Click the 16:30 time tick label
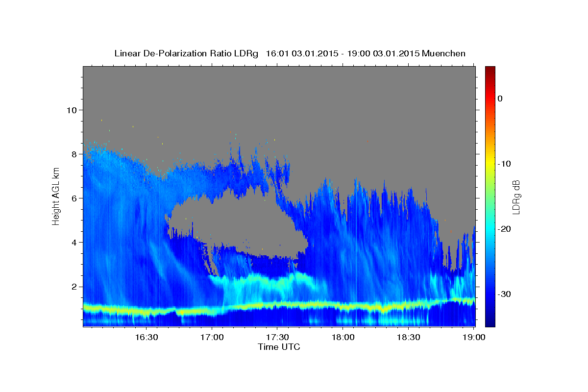 point(147,337)
